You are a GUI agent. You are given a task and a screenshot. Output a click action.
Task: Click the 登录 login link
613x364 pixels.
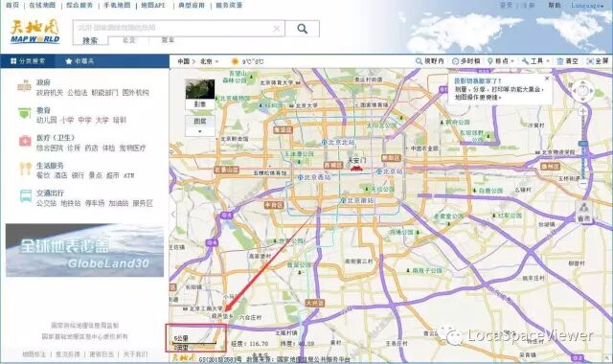pyautogui.click(x=507, y=6)
